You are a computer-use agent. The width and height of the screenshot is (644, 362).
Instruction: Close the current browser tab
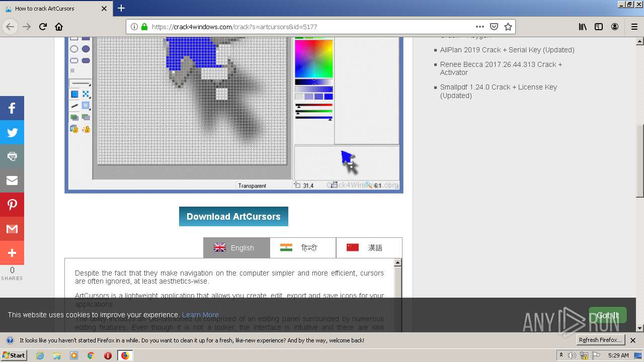(104, 9)
